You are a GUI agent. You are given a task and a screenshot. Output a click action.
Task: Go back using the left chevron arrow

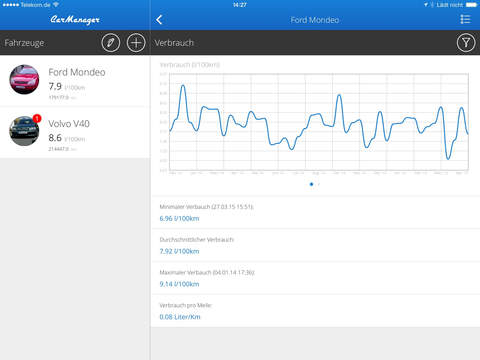(x=159, y=20)
